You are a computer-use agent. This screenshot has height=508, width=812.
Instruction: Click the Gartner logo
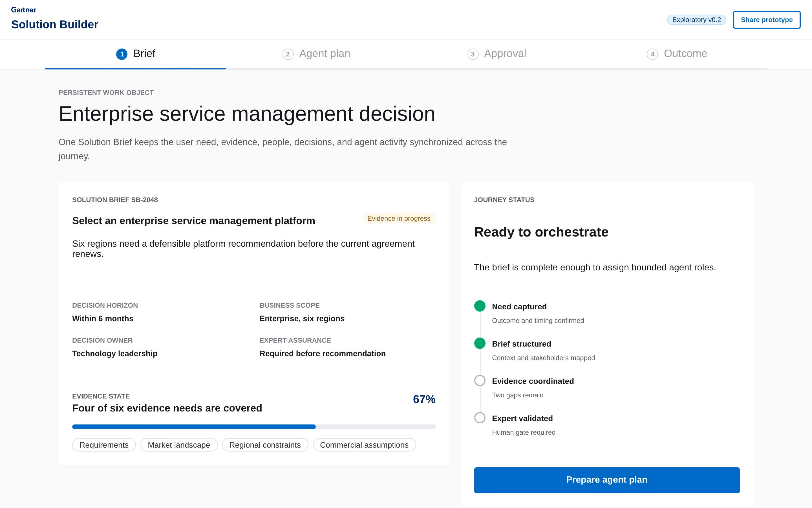23,10
